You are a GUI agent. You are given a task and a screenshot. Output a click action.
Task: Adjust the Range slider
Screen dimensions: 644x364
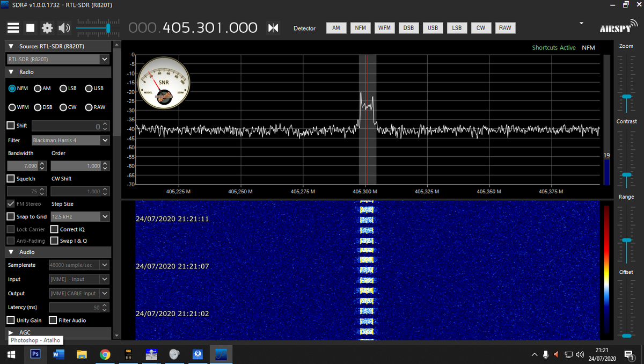pos(626,240)
